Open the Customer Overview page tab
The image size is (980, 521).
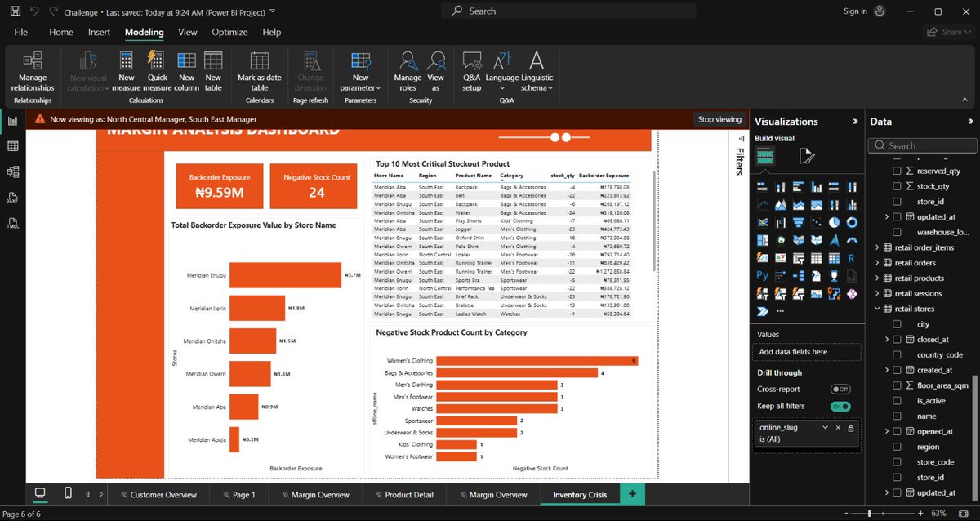click(158, 494)
